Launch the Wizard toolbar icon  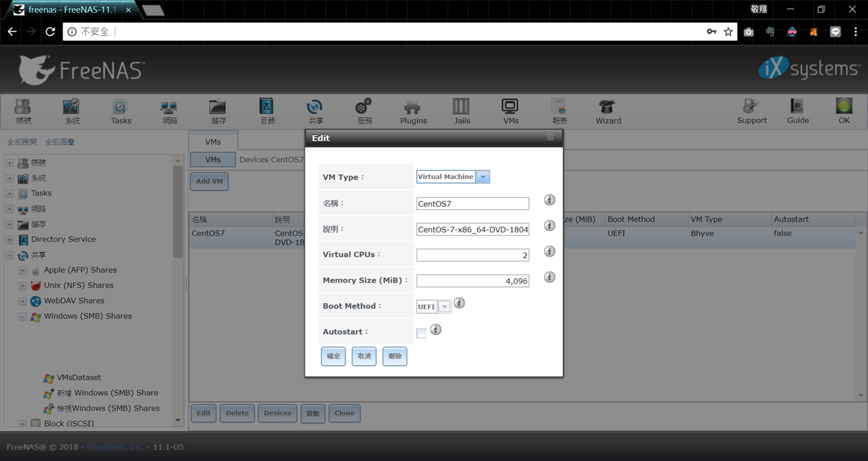click(x=608, y=111)
